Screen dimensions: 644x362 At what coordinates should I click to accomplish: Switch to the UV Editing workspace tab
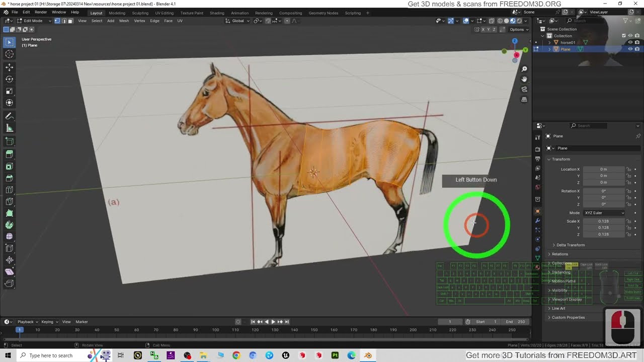coord(164,13)
